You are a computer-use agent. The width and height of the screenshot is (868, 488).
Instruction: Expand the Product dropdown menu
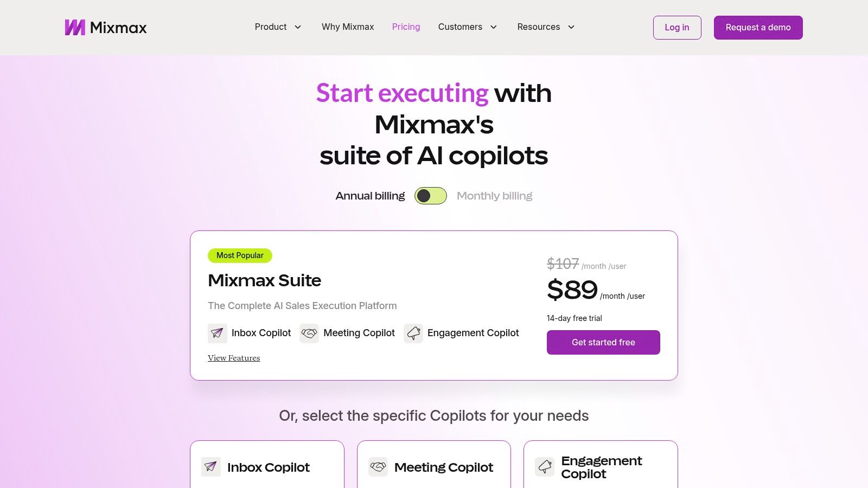pyautogui.click(x=278, y=27)
